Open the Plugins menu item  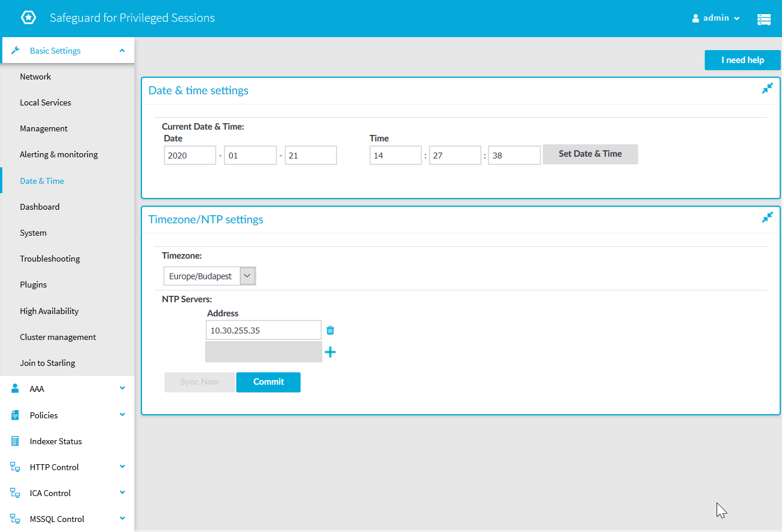[x=33, y=285]
